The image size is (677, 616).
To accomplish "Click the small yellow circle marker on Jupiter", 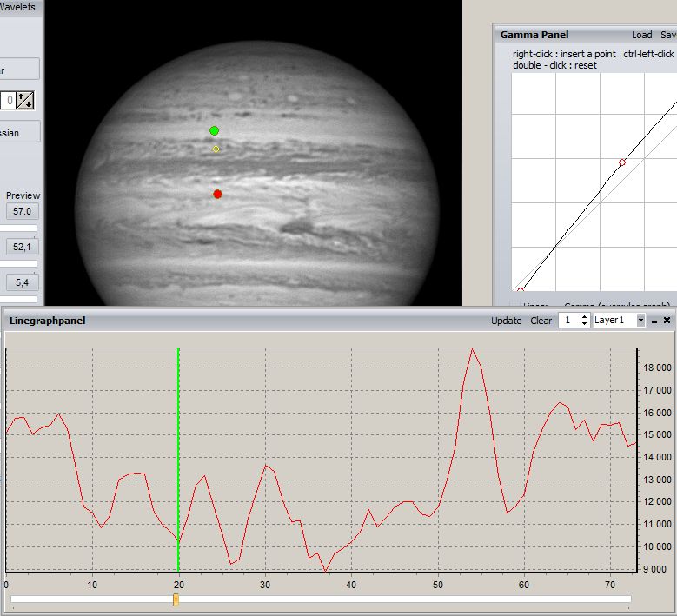I will pyautogui.click(x=216, y=149).
